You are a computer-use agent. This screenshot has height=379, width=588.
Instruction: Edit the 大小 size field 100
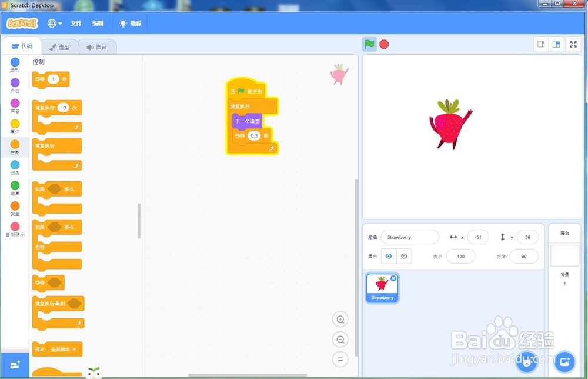(x=460, y=256)
